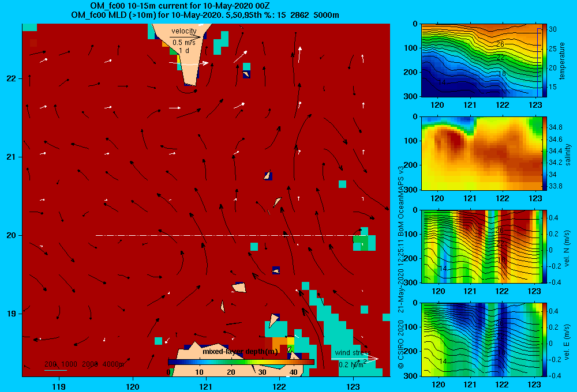Click longitude 121 label on main map

click(206, 386)
